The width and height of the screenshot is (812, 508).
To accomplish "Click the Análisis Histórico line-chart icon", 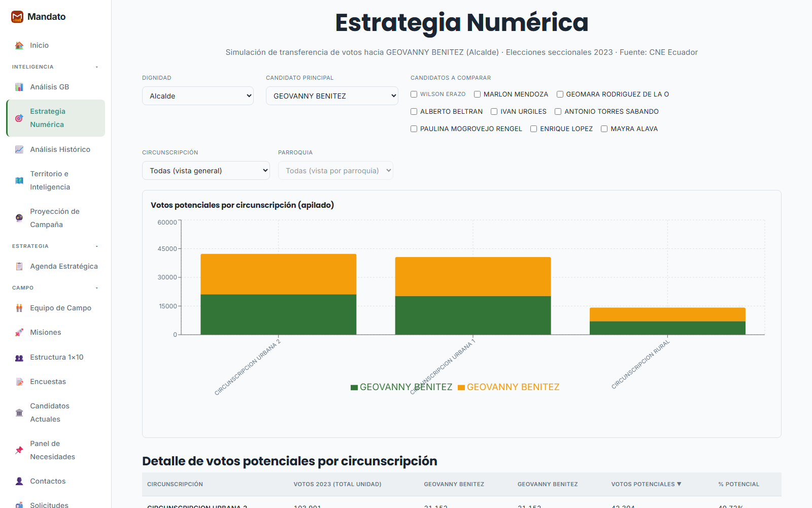I will 19,149.
